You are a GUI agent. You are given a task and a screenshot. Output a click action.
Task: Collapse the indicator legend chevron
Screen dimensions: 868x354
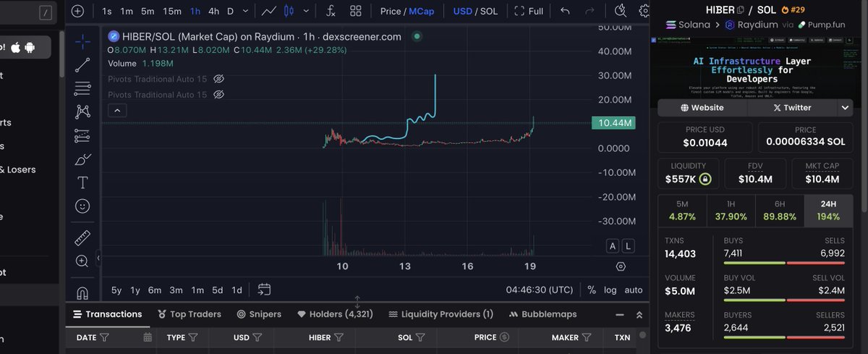(x=118, y=111)
